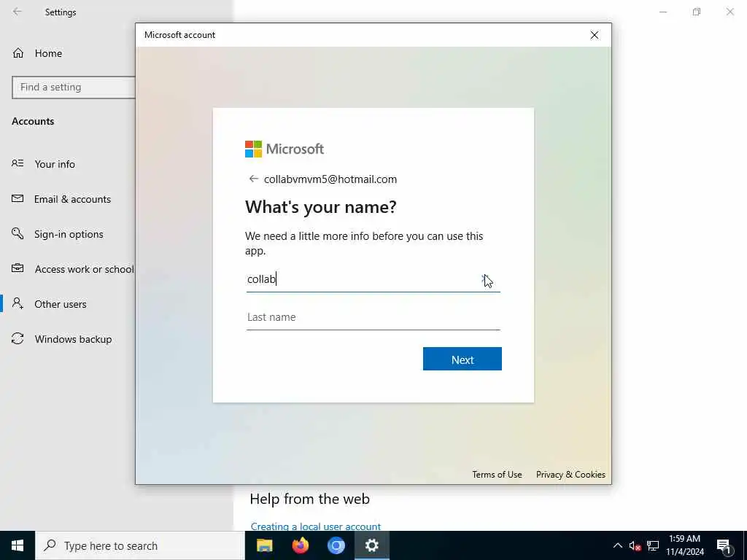Open the Windows Start menu
Image resolution: width=747 pixels, height=560 pixels.
point(18,545)
